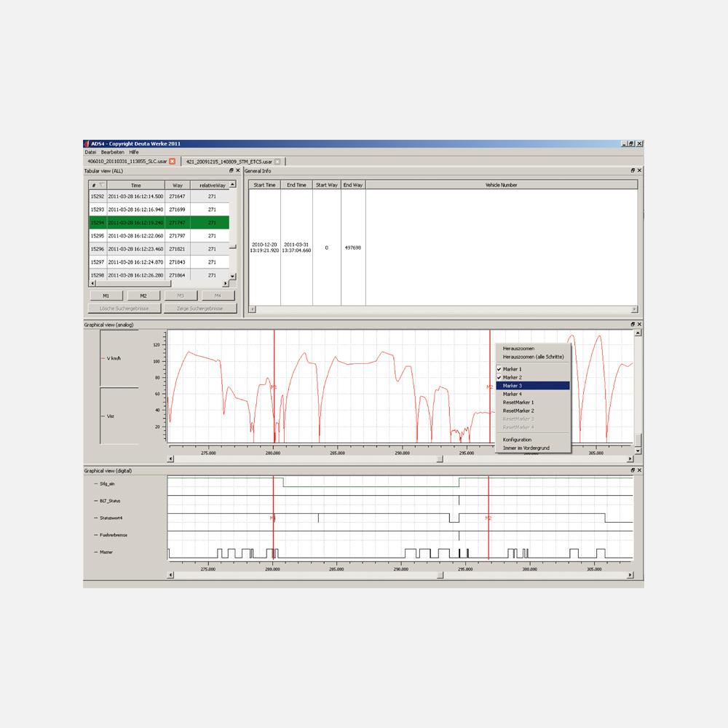Sort by the # column header

[x=98, y=185]
